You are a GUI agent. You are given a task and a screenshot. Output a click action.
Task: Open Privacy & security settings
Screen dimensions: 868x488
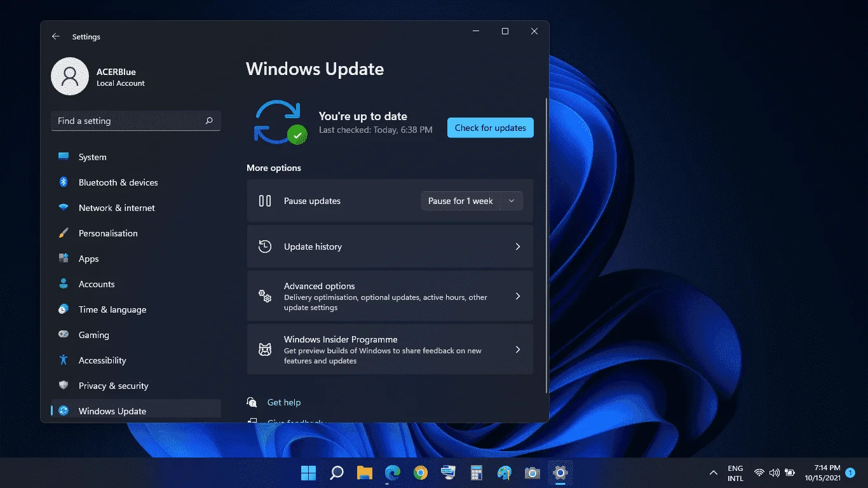(136, 386)
